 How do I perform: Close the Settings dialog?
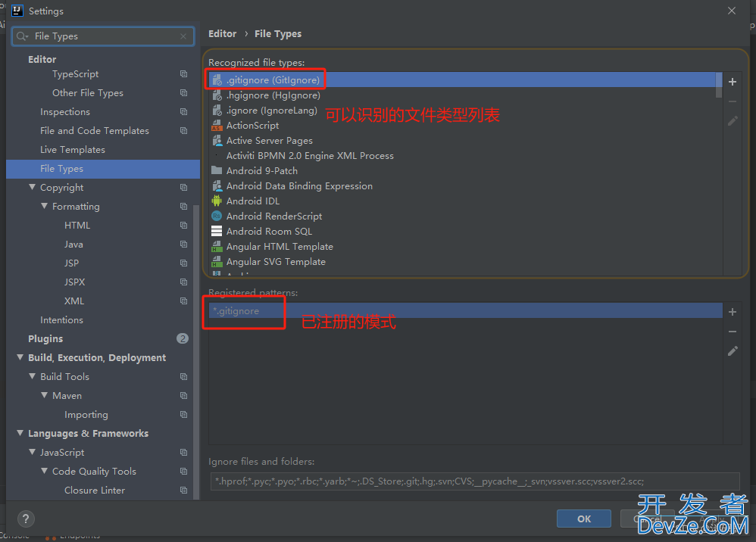click(732, 11)
